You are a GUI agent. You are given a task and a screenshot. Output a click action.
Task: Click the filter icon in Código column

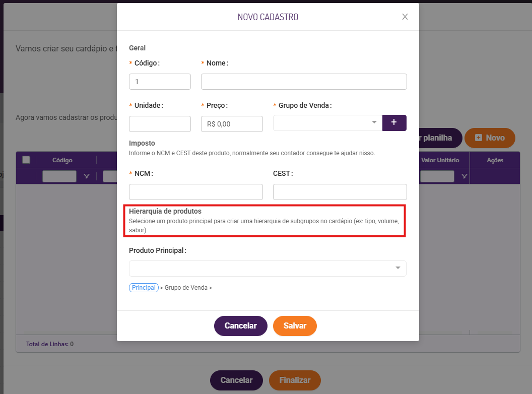[87, 176]
